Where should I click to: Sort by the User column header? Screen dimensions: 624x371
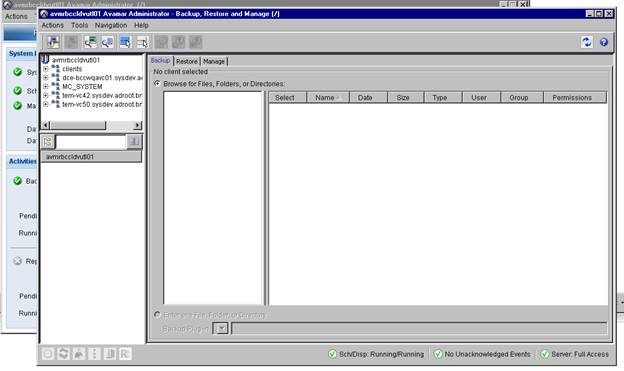tap(481, 98)
